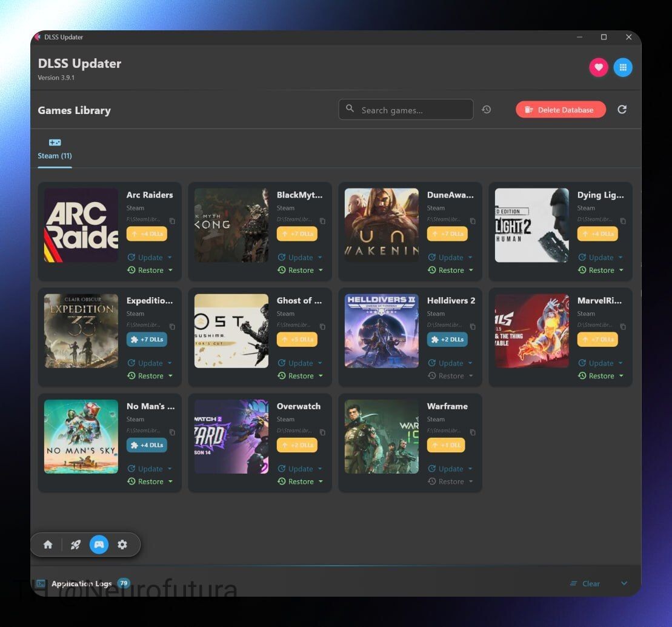Refresh the games library with reload icon
Image resolution: width=672 pixels, height=627 pixels.
pos(622,110)
